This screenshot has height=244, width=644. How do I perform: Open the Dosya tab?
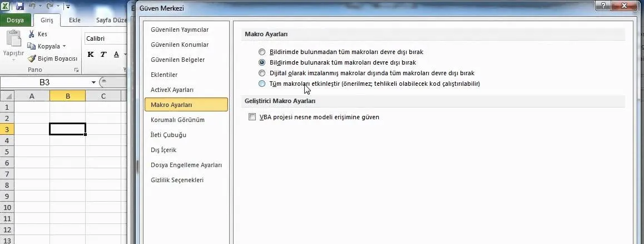coord(15,20)
